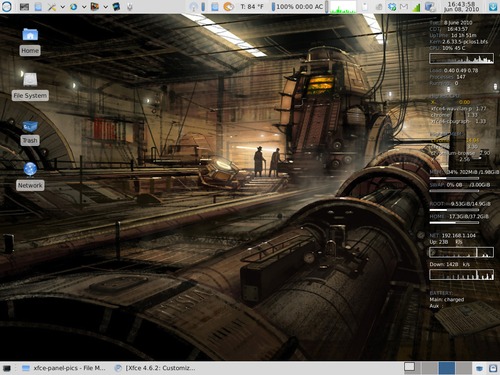This screenshot has width=500, height=375.
Task: Expand dropdown arrow next to tools launcher
Action: [62, 7]
